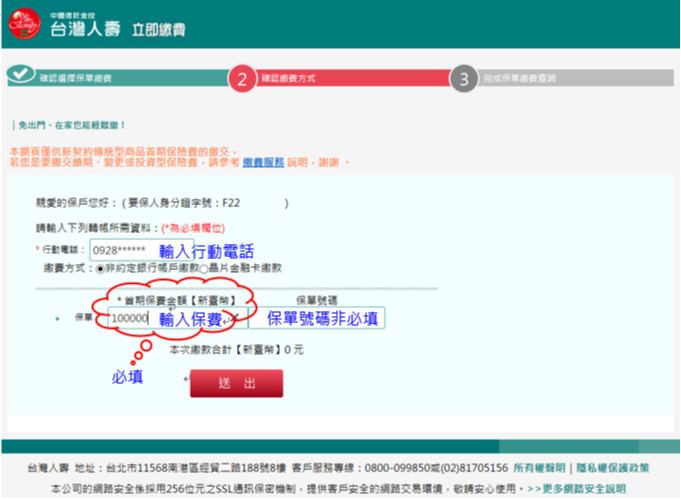Click the red 送出 submit button

(236, 383)
